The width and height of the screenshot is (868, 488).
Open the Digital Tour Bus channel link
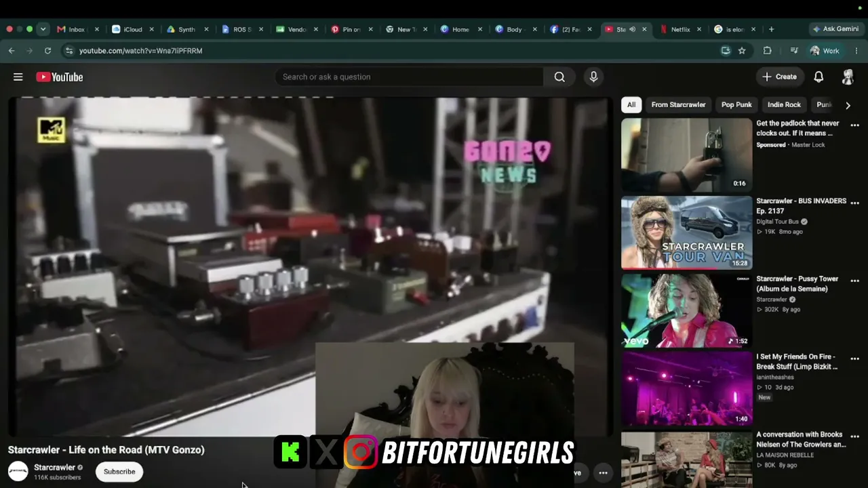point(778,222)
